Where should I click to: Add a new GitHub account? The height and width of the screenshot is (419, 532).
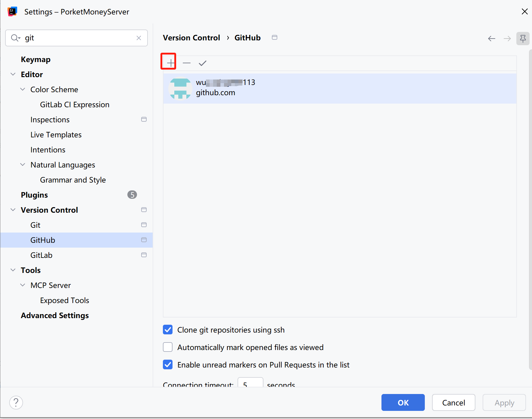[171, 63]
